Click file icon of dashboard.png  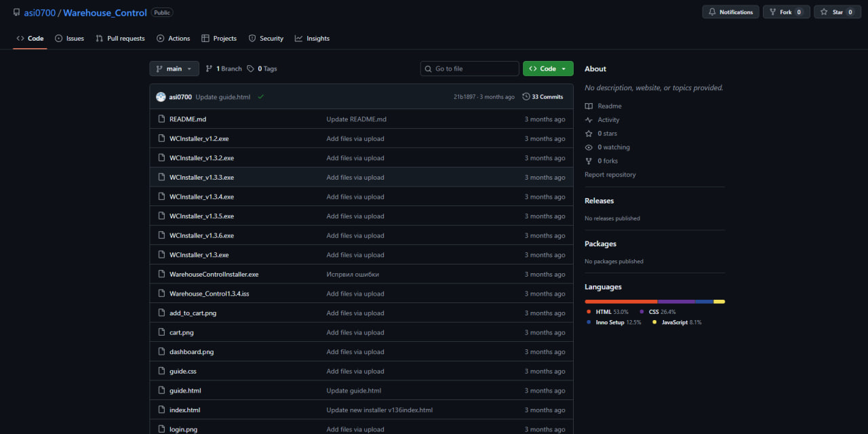[x=161, y=352]
